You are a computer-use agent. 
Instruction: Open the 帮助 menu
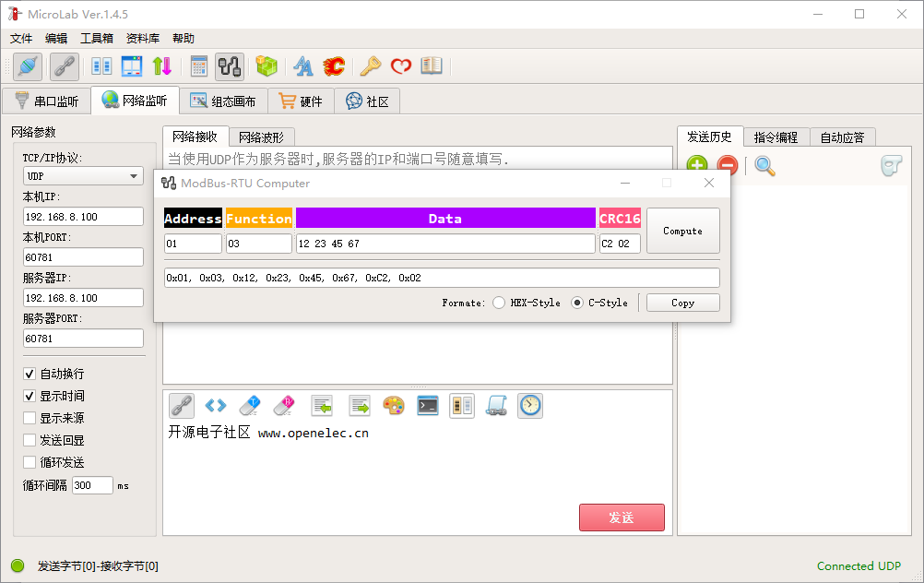[x=184, y=39]
